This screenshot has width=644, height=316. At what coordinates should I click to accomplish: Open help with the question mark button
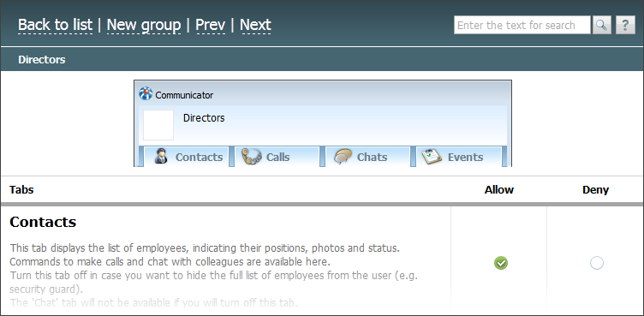[625, 25]
